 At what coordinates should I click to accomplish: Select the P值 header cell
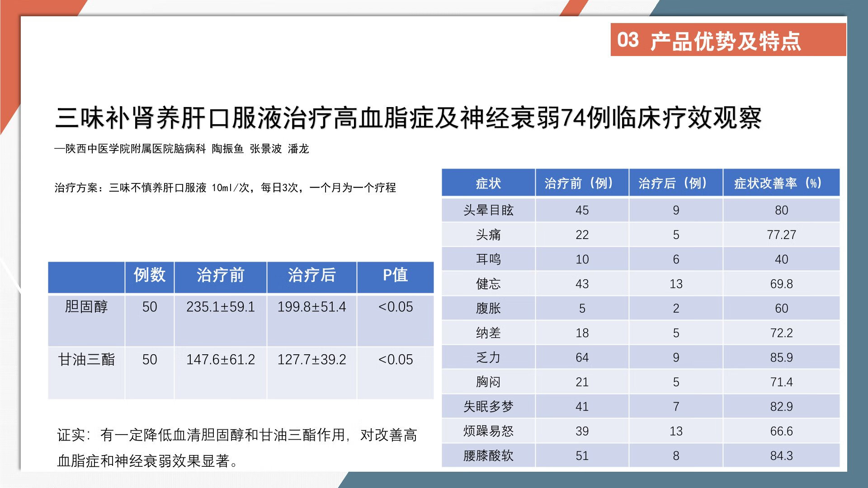395,276
